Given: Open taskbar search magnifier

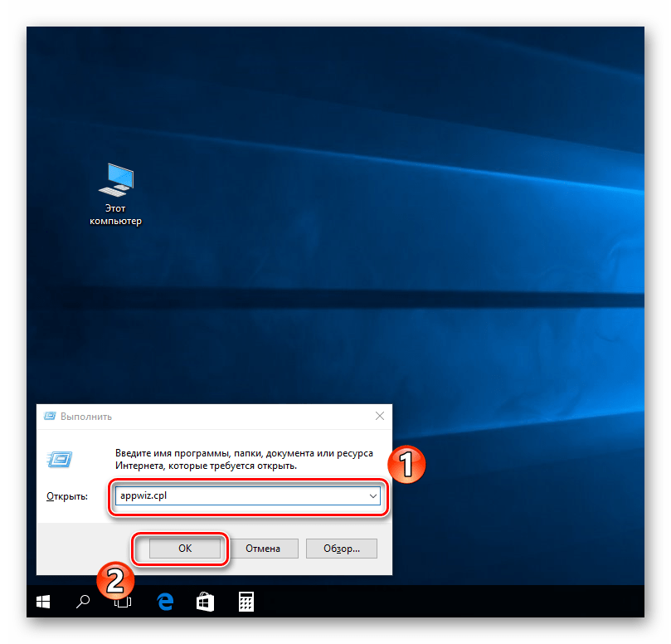Looking at the screenshot, I should 83,601.
